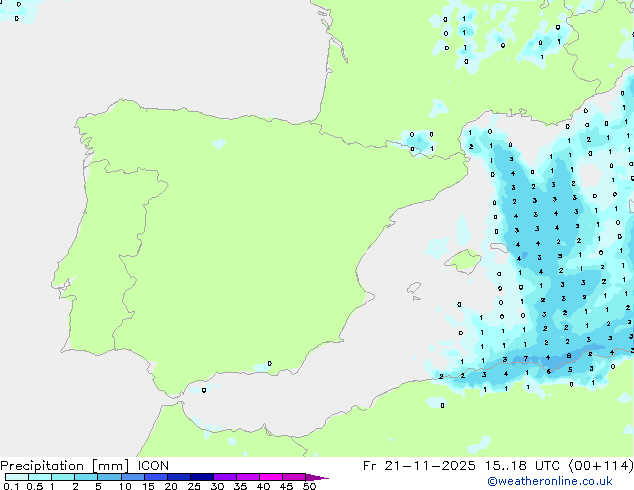The width and height of the screenshot is (634, 490).
Task: Click the legend value "35"
Action: pyautogui.click(x=240, y=486)
